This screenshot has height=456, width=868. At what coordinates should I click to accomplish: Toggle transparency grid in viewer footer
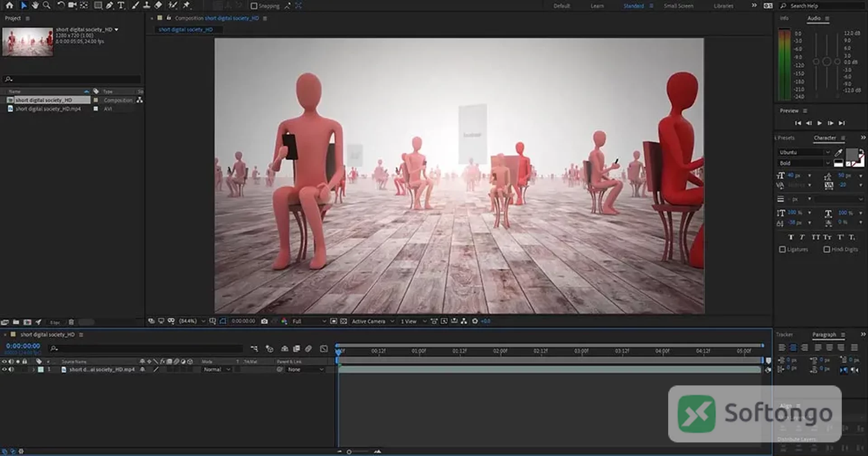coord(344,321)
